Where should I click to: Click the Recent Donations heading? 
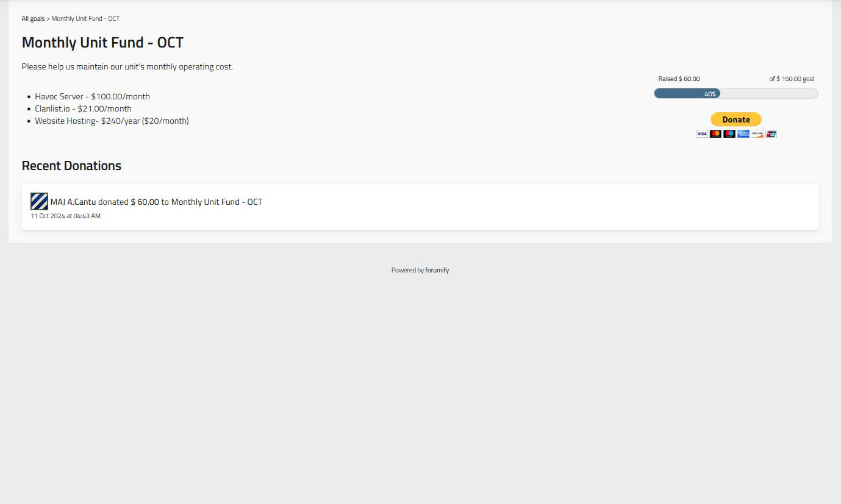71,166
